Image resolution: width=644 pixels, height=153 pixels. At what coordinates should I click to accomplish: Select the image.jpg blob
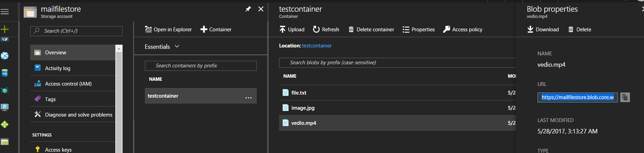pyautogui.click(x=398, y=108)
